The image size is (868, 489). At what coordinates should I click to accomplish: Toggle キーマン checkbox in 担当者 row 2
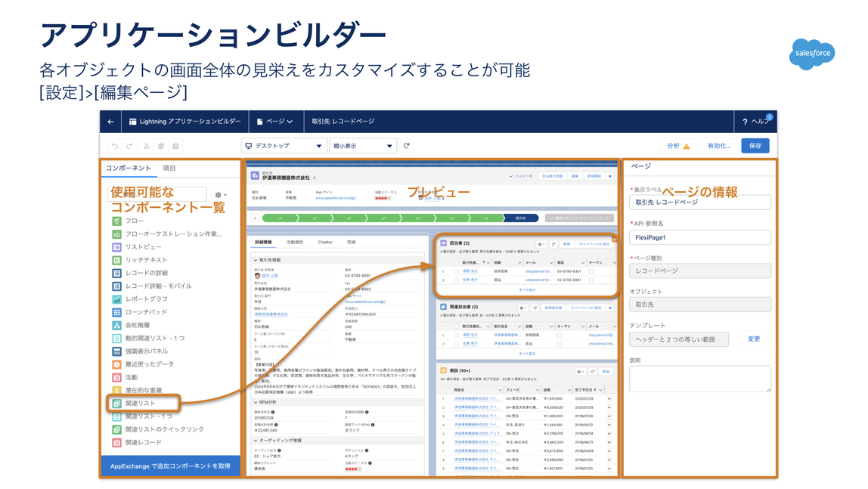click(591, 280)
